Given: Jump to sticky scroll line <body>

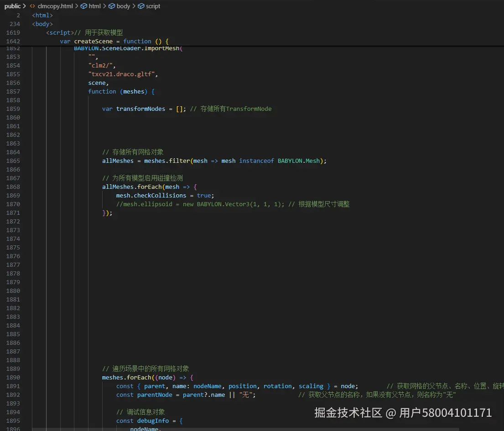Looking at the screenshot, I should (x=42, y=24).
